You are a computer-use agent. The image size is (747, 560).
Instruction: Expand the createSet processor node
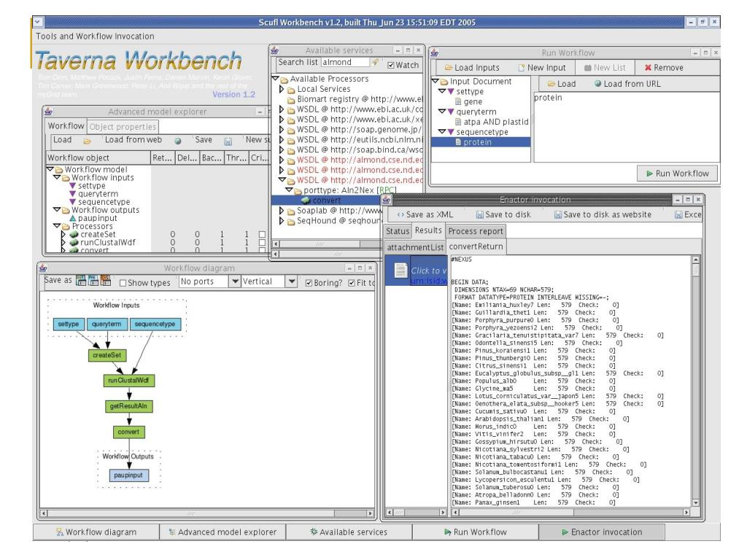coord(63,234)
